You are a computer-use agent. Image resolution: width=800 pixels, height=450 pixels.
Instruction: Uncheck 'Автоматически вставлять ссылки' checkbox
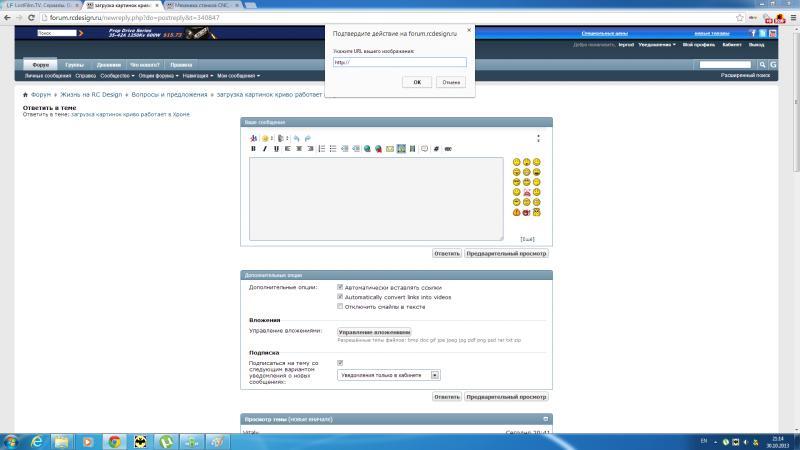point(340,287)
